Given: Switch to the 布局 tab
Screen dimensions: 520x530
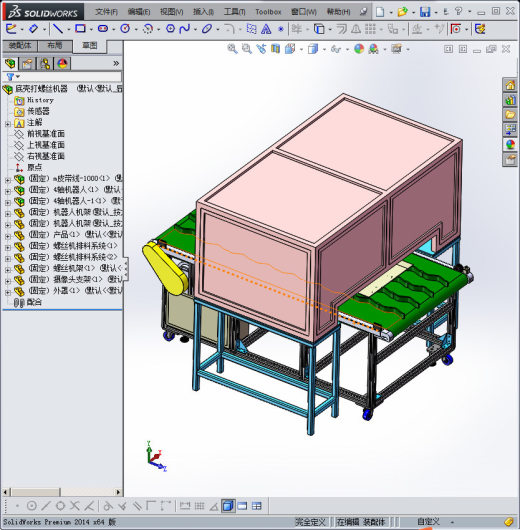Looking at the screenshot, I should tap(55, 45).
